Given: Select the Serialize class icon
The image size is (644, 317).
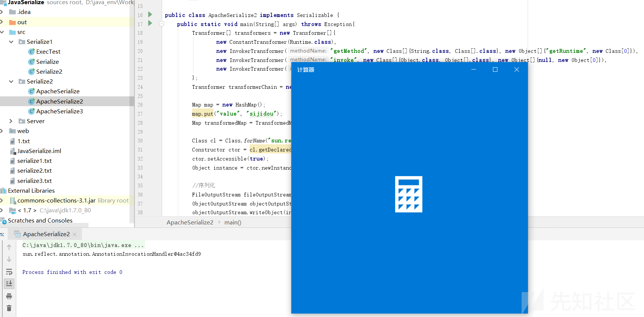Looking at the screenshot, I should (x=32, y=62).
